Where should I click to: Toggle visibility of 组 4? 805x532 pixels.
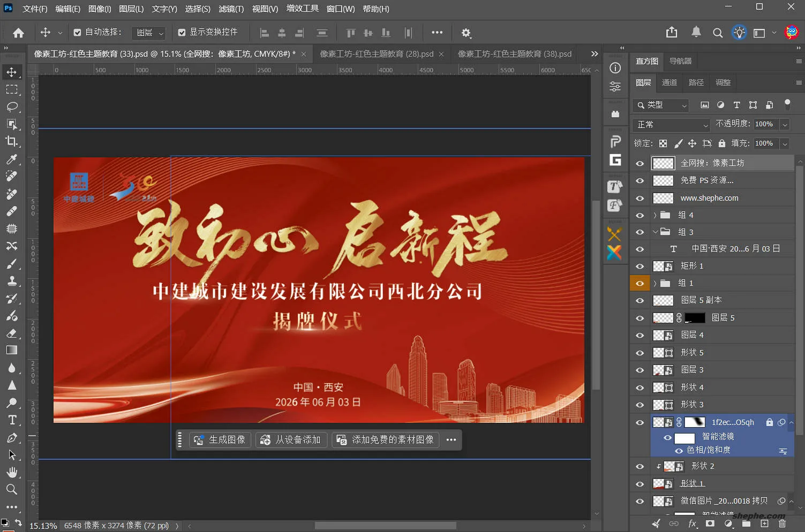[x=640, y=215]
